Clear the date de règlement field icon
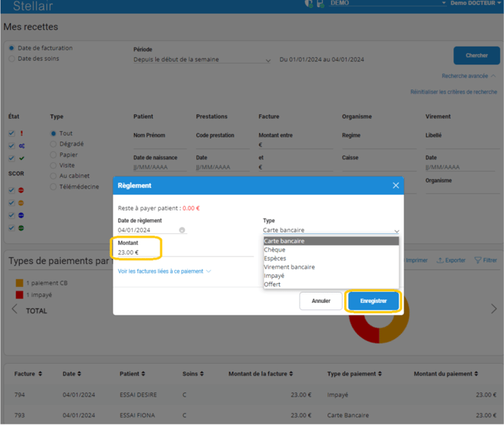Viewport: 504px width, 426px height. [182, 230]
